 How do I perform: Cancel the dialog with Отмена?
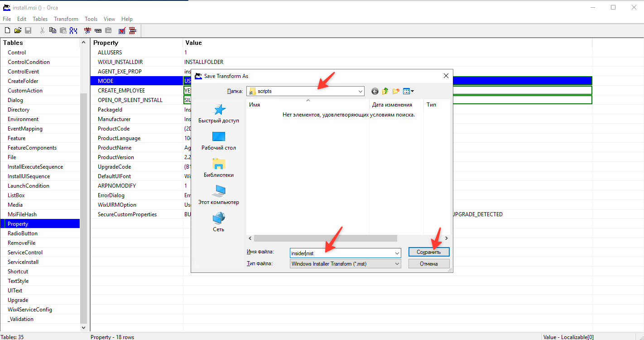tap(429, 263)
